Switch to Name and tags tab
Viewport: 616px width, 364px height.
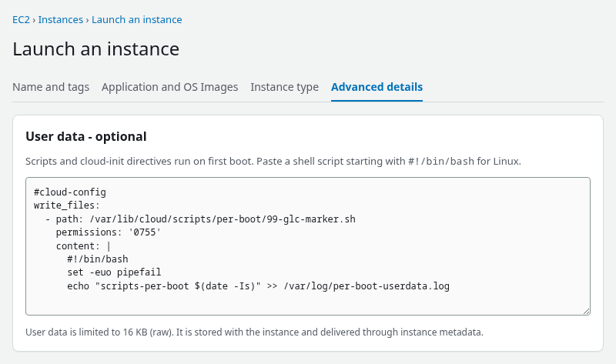pyautogui.click(x=51, y=87)
